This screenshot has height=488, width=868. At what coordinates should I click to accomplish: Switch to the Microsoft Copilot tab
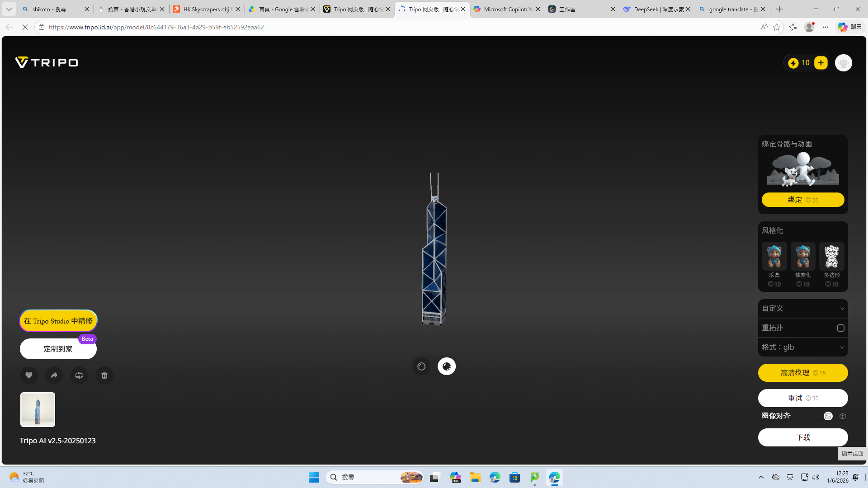point(507,9)
